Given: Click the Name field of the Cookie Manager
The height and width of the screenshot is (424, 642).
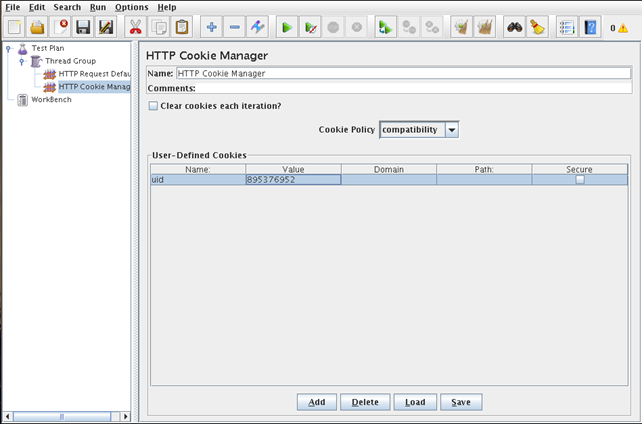Looking at the screenshot, I should tap(403, 73).
